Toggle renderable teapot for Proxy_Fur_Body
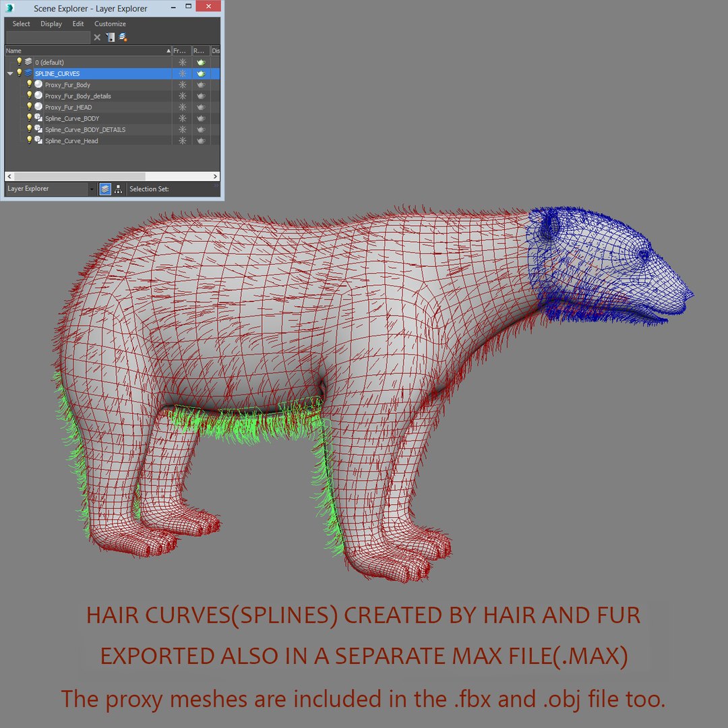This screenshot has width=728, height=728. pos(201,84)
